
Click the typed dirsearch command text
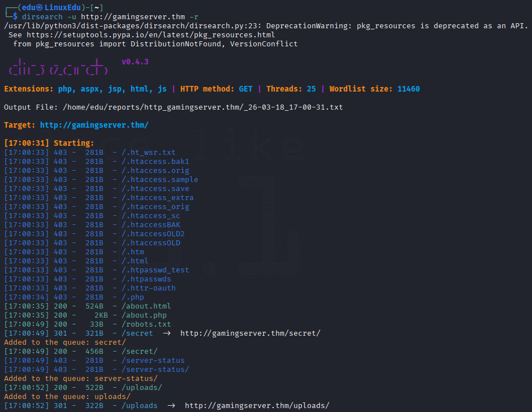pyautogui.click(x=110, y=16)
